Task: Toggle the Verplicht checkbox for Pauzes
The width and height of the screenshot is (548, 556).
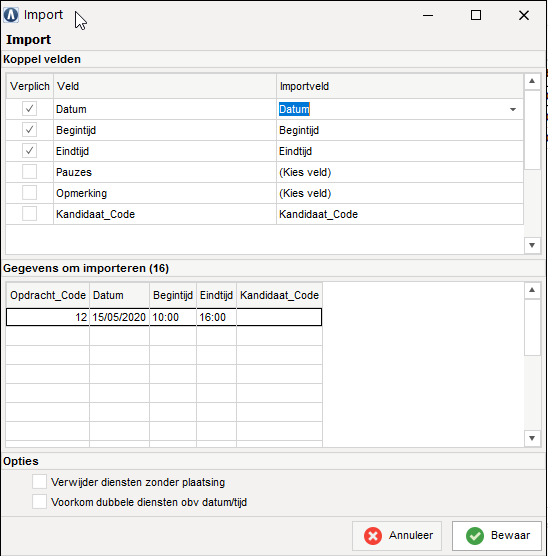Action: click(29, 172)
